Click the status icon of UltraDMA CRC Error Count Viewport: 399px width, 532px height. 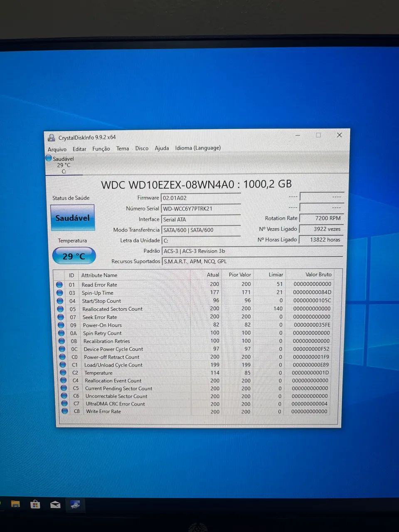(64, 404)
